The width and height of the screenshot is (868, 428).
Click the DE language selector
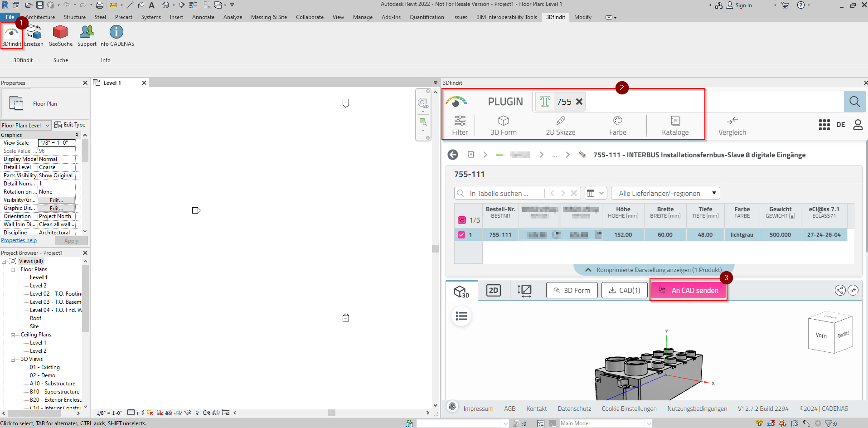(841, 125)
